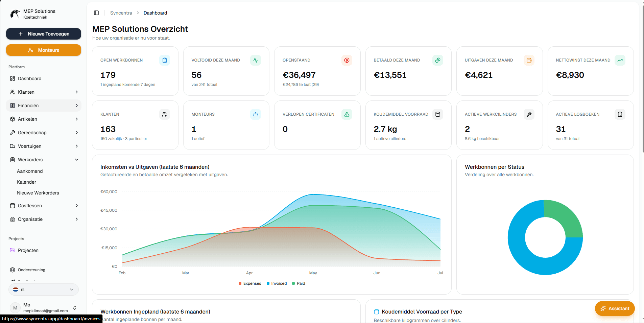This screenshot has height=323, width=644.
Task: Collapse the Werkorders submenu chevron
Action: pyautogui.click(x=77, y=160)
